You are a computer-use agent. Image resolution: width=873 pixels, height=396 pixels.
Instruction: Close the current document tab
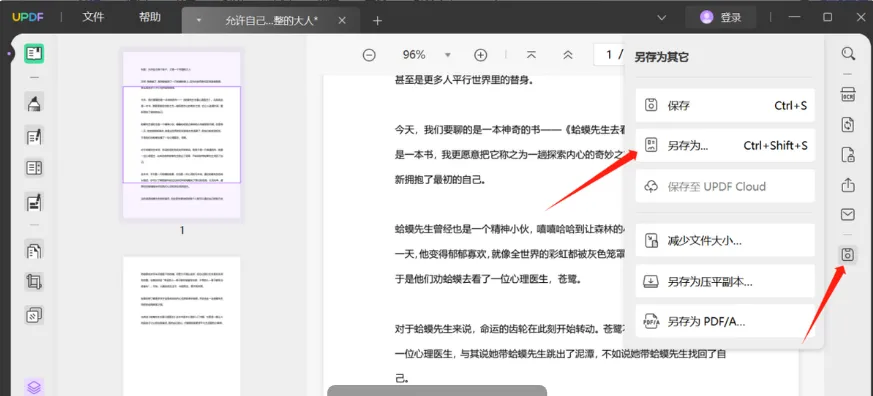point(342,21)
